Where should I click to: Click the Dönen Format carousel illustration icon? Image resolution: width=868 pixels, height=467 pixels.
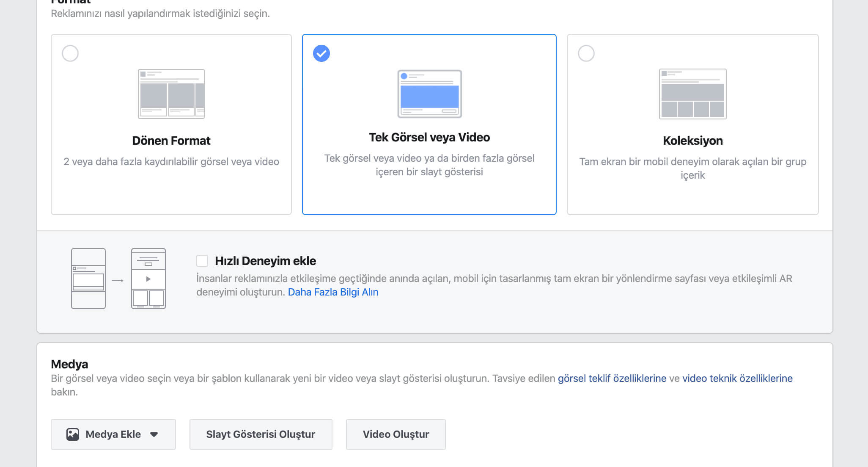coord(171,94)
